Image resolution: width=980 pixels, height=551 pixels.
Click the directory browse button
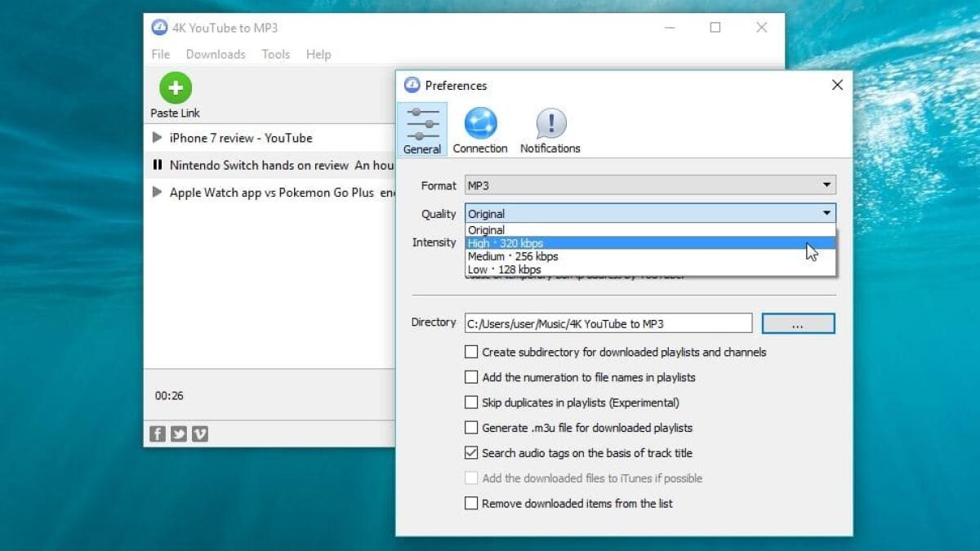pos(798,323)
